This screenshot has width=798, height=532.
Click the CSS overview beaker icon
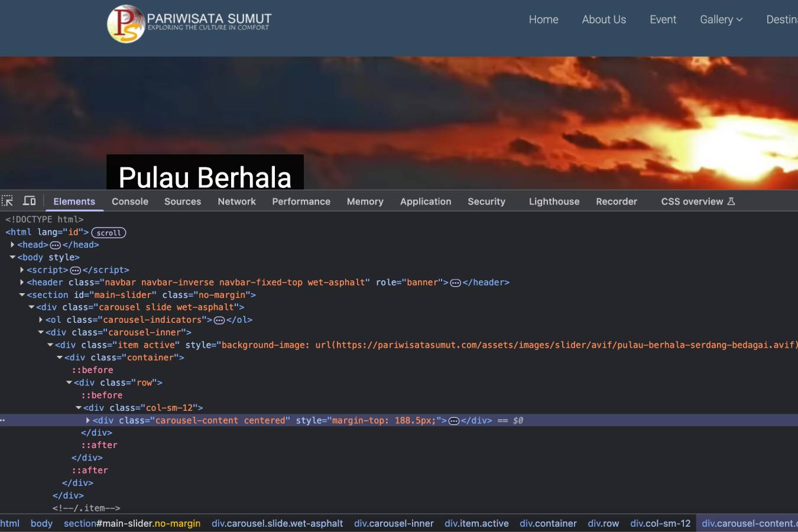point(732,201)
